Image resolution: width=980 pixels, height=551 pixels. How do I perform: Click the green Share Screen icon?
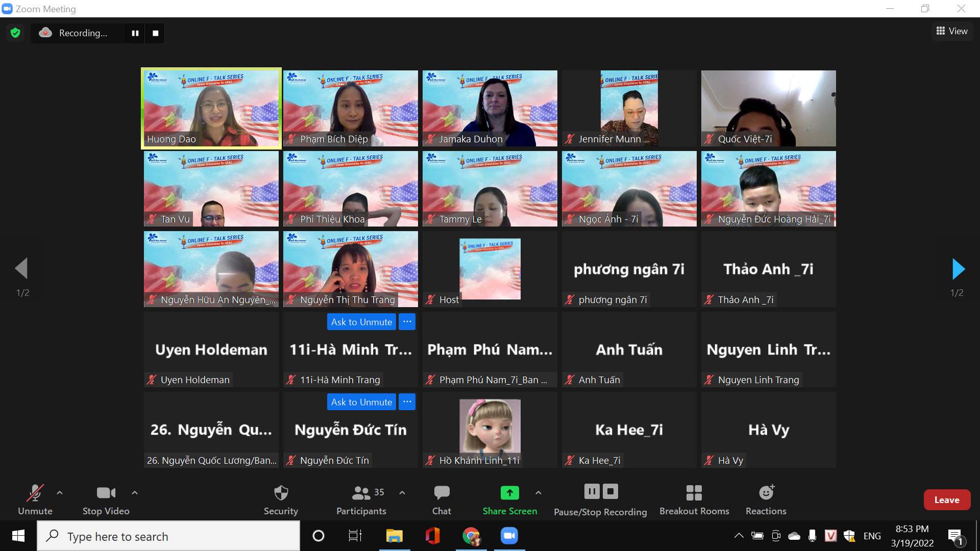coord(509,493)
